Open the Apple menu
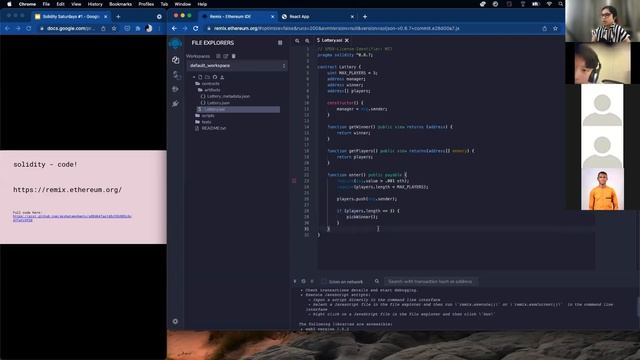The height and width of the screenshot is (360, 640). [9, 4]
